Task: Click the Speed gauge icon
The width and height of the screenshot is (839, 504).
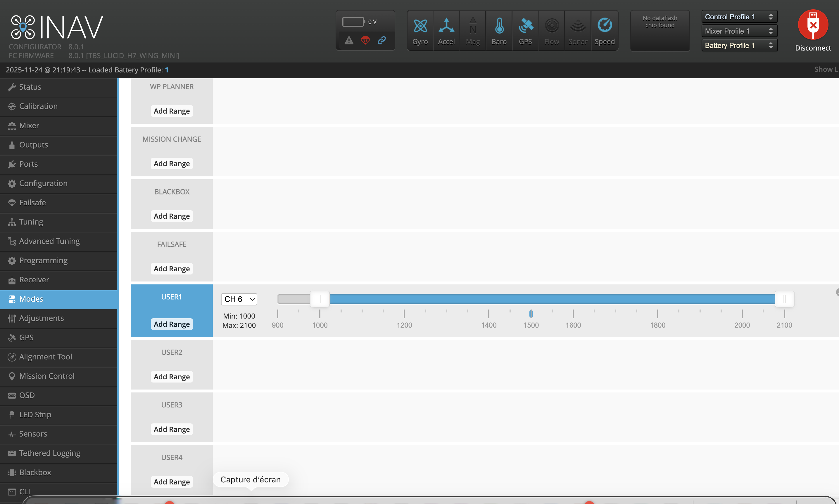Action: click(605, 26)
